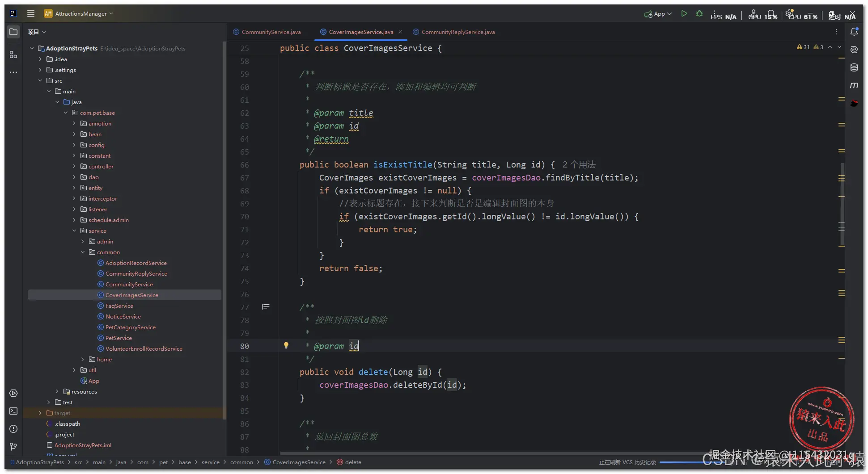
Task: Collapse the com.pet.base package
Action: click(x=66, y=113)
